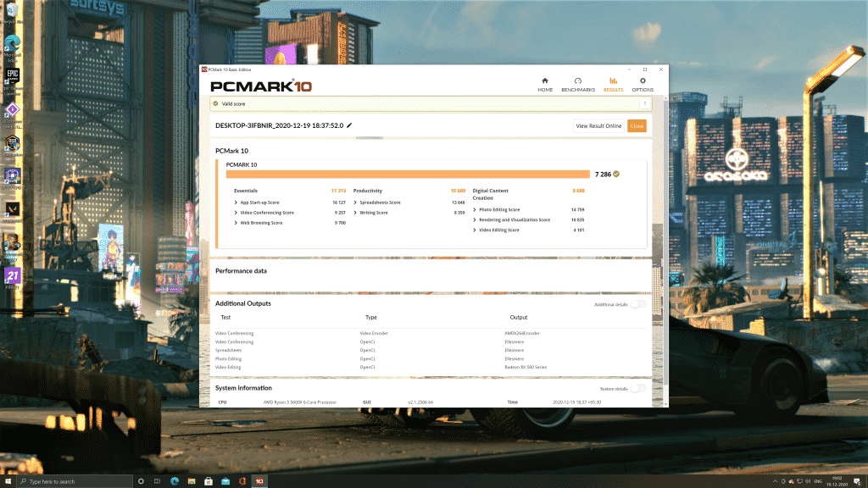This screenshot has width=868, height=488.
Task: Select the Epic Games Launcher desktop icon
Action: pos(12,80)
